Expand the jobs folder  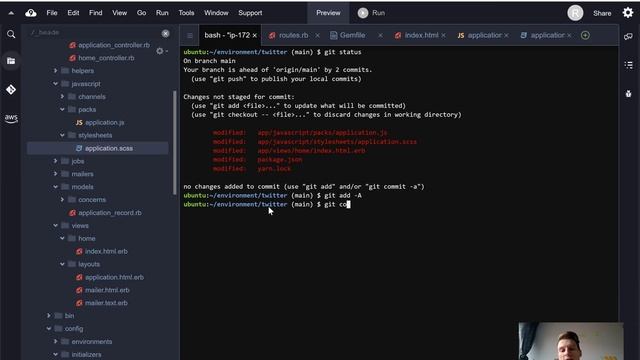(x=56, y=161)
